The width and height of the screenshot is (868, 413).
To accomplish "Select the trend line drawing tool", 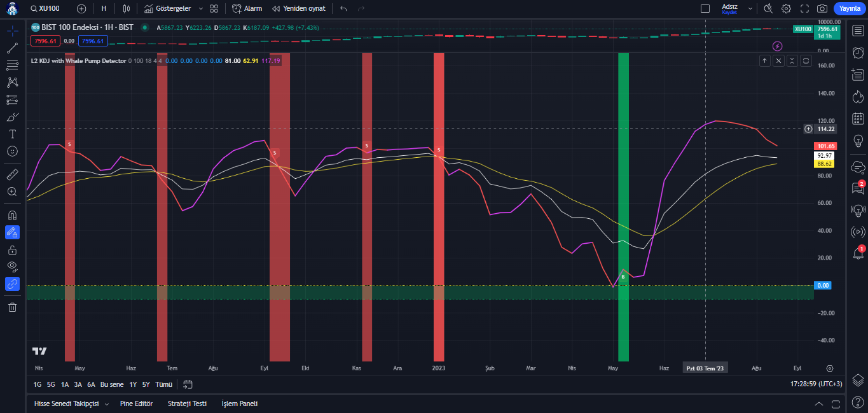I will (x=12, y=48).
